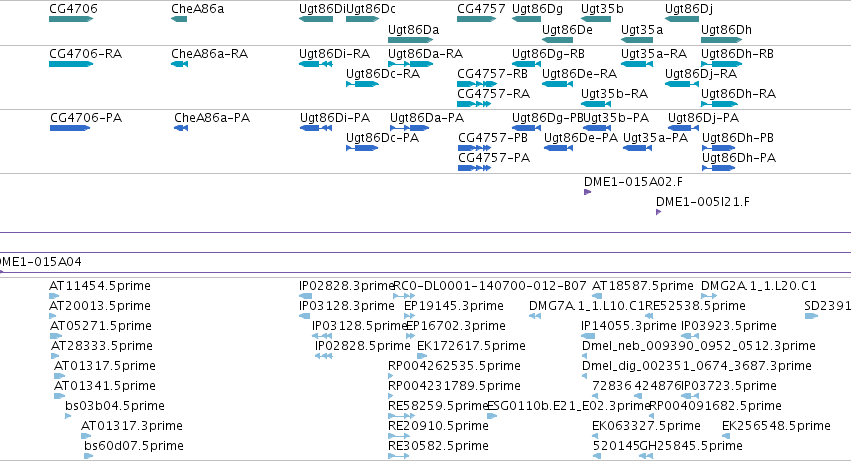Open transcript Ugt86Dg-RB

coord(526,64)
